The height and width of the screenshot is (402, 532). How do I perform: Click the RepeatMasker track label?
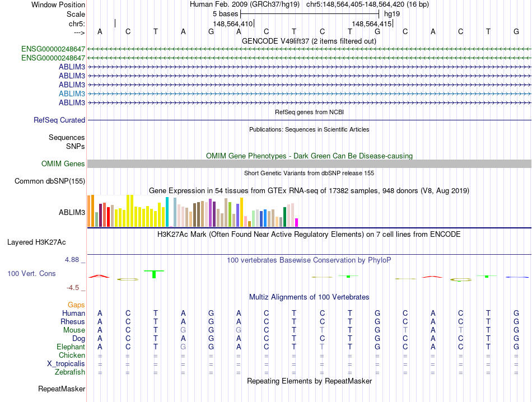(x=62, y=389)
